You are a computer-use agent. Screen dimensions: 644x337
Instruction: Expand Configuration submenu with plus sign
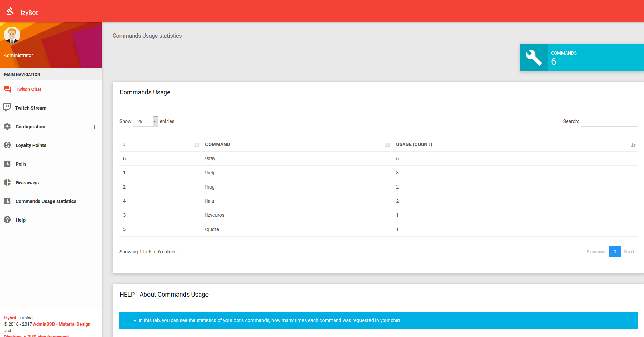[x=94, y=127]
